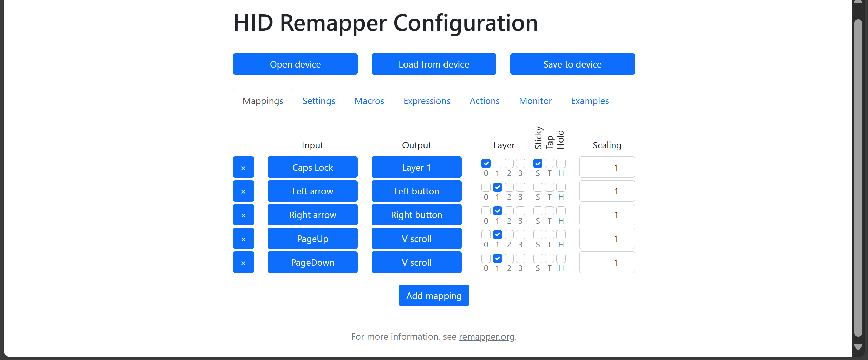Uncheck layer 0 for Caps Lock mapping

[x=486, y=164]
